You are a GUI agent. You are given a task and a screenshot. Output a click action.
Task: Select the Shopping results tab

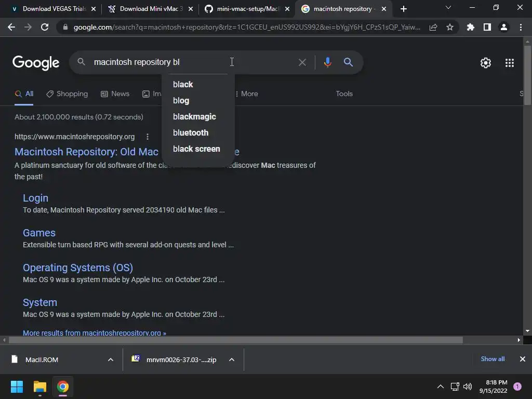pyautogui.click(x=67, y=94)
